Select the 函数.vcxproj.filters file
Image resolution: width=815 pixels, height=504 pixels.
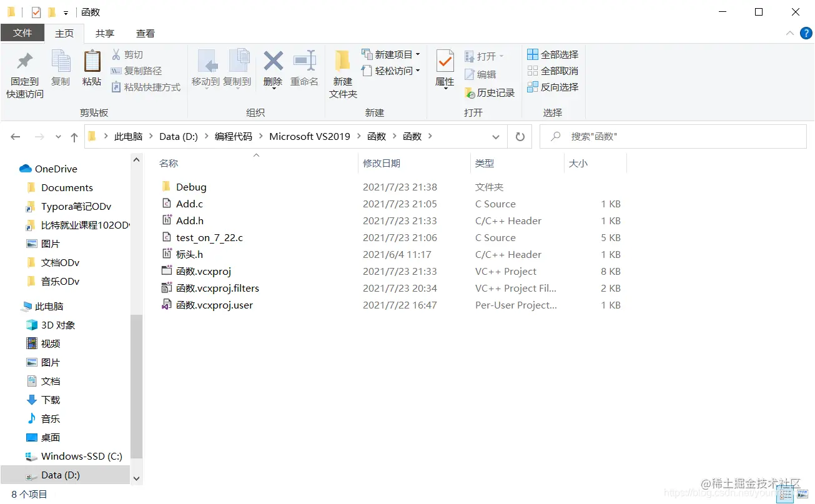(210, 289)
